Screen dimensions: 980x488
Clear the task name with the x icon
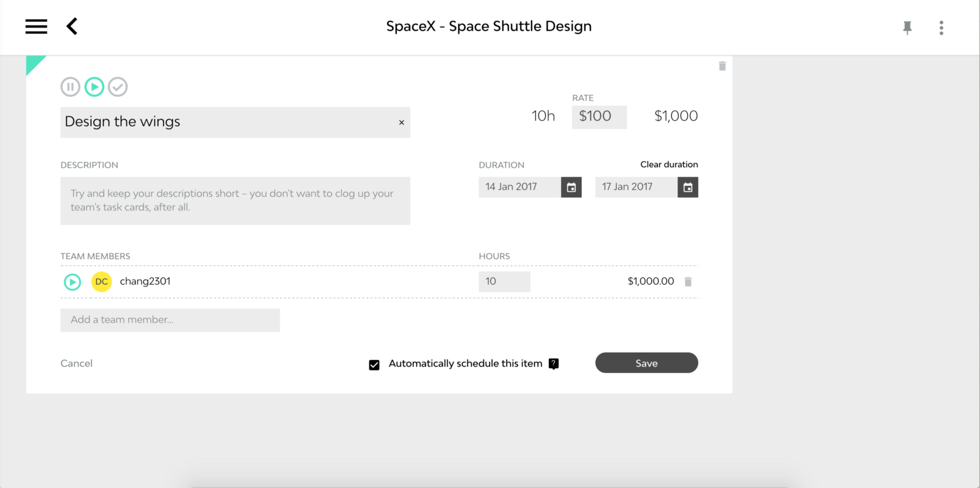pyautogui.click(x=402, y=122)
